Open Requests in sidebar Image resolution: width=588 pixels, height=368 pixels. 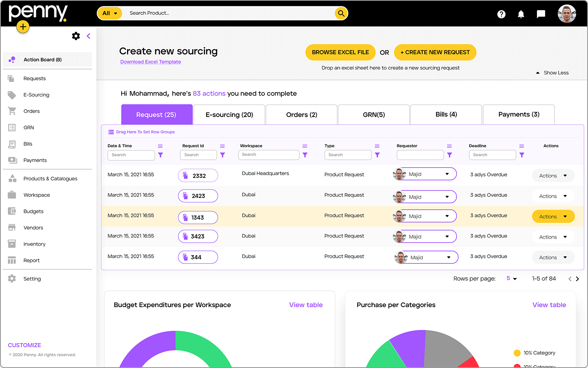[34, 79]
